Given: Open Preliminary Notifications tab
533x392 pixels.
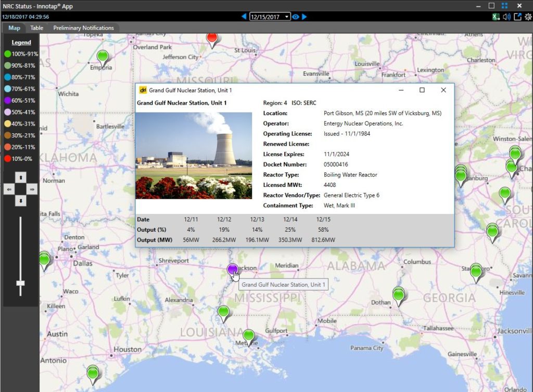Looking at the screenshot, I should [x=83, y=28].
